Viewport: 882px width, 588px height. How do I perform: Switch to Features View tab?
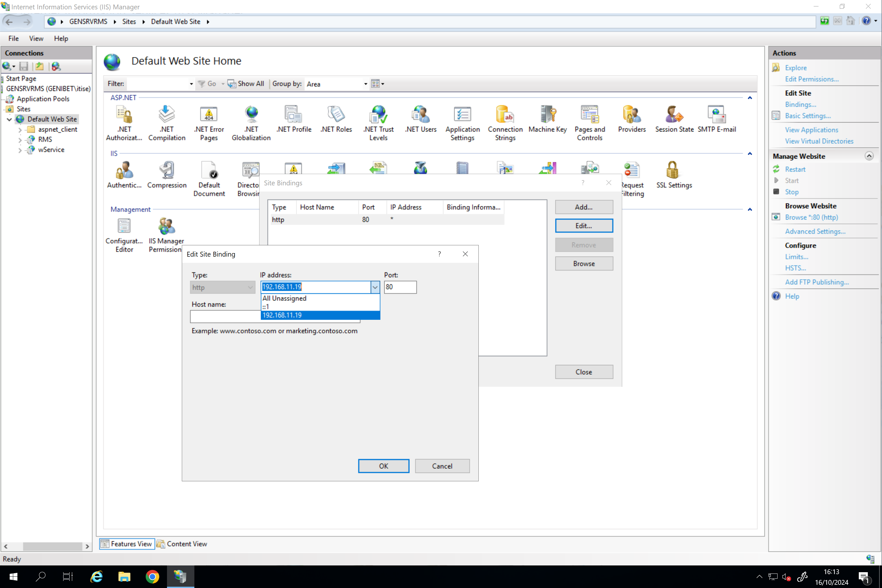(127, 544)
